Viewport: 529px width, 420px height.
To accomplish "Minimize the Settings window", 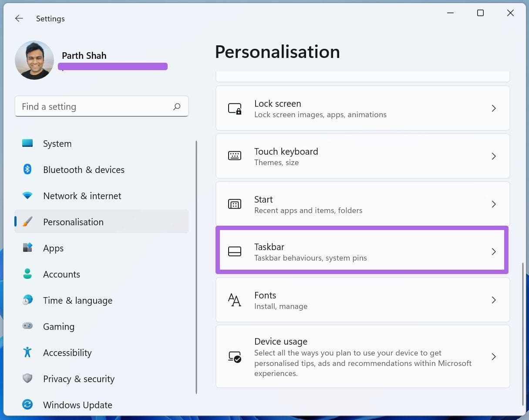I will click(451, 13).
